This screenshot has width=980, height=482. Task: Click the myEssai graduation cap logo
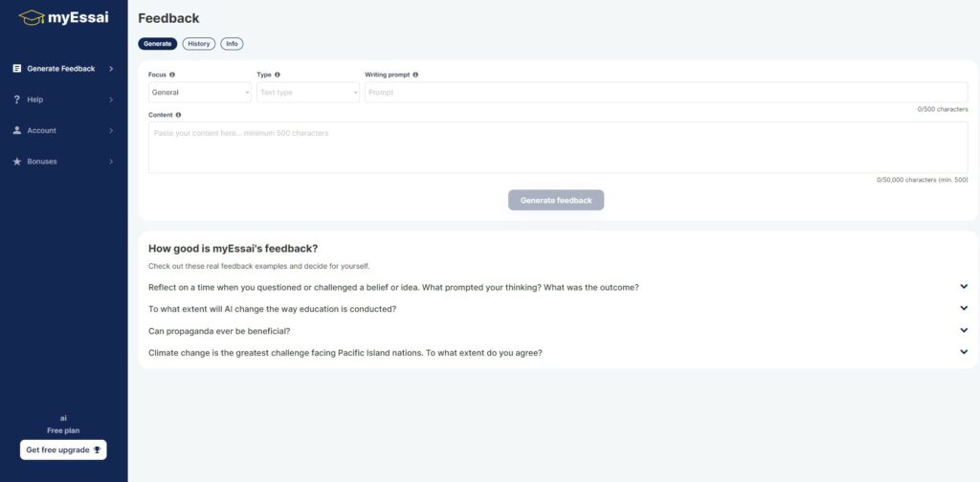pyautogui.click(x=32, y=17)
